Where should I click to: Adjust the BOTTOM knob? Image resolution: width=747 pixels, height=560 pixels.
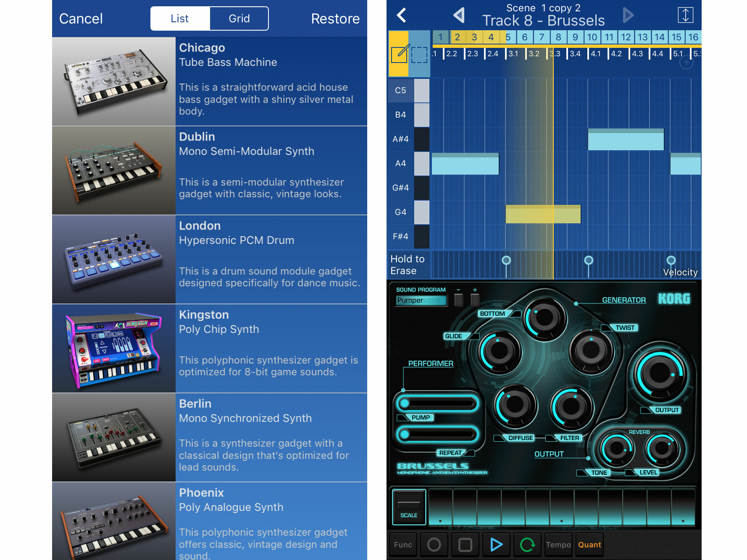(544, 318)
